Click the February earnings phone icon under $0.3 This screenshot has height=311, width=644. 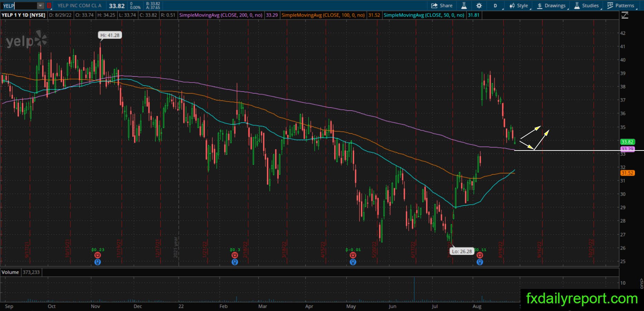pyautogui.click(x=235, y=255)
